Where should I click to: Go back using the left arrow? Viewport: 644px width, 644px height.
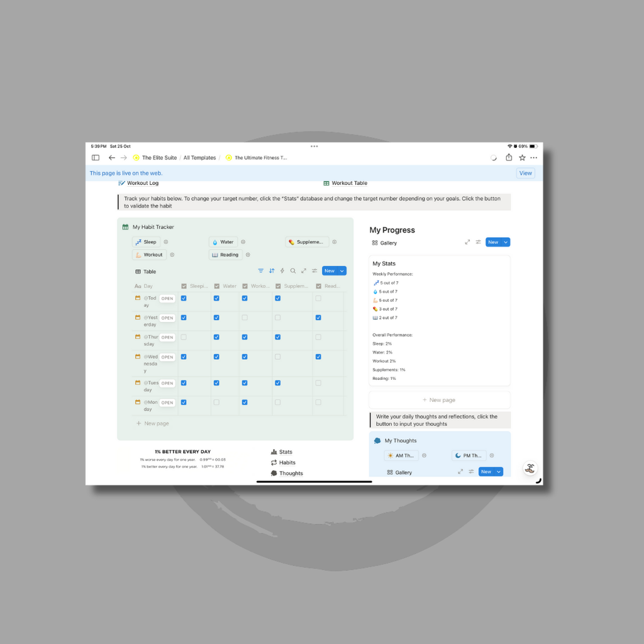tap(112, 158)
